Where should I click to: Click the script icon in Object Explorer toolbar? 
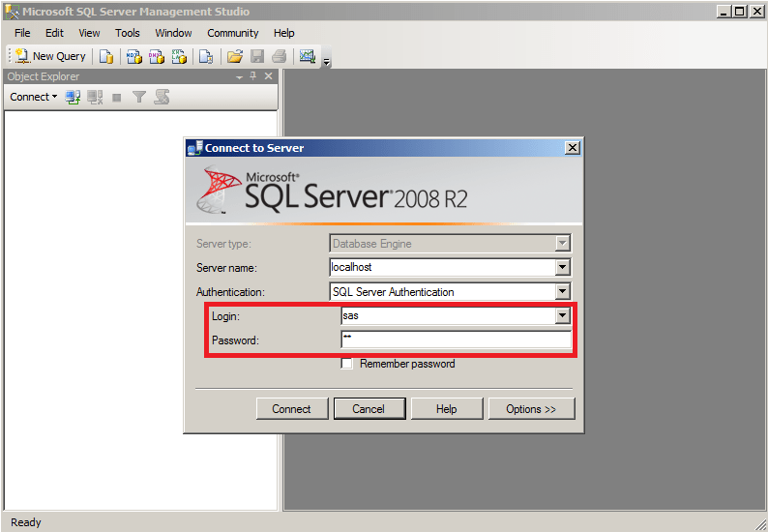pyautogui.click(x=162, y=97)
